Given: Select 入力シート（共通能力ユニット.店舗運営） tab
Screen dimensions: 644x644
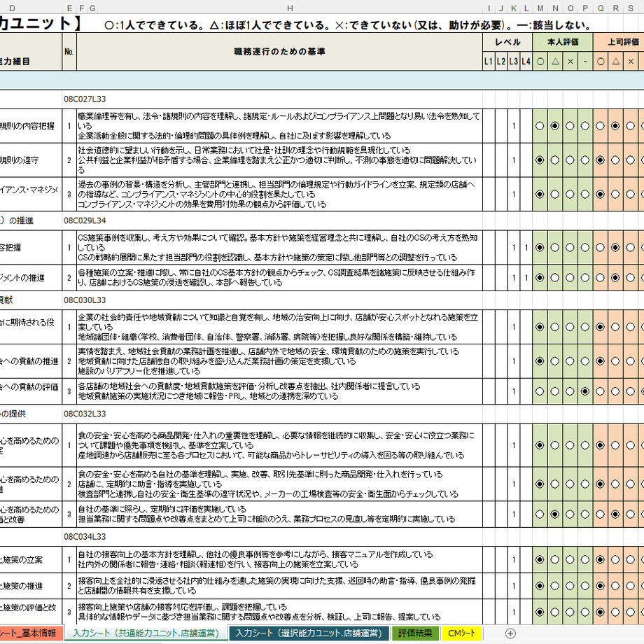Looking at the screenshot, I should pyautogui.click(x=146, y=633).
